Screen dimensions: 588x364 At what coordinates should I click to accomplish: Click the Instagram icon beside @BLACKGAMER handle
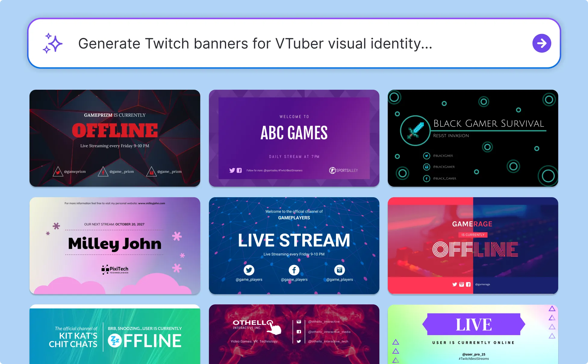[x=427, y=167]
